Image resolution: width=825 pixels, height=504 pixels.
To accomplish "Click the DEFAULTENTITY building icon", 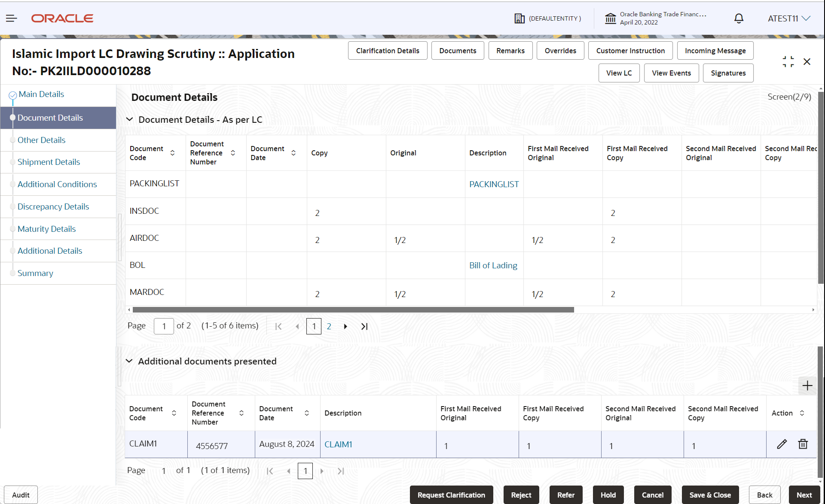I will click(519, 18).
